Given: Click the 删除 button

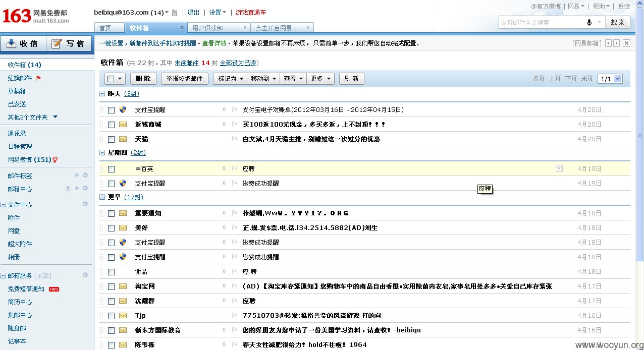Looking at the screenshot, I should tap(143, 79).
